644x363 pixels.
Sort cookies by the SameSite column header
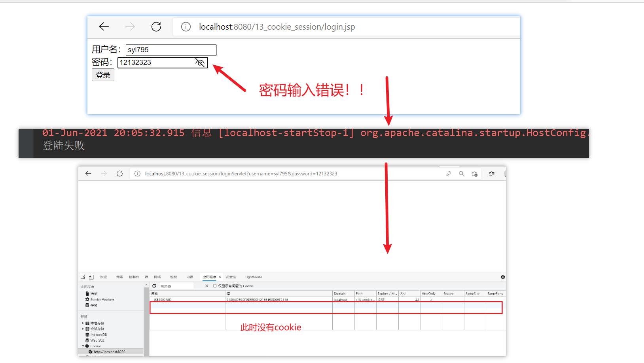click(x=475, y=294)
